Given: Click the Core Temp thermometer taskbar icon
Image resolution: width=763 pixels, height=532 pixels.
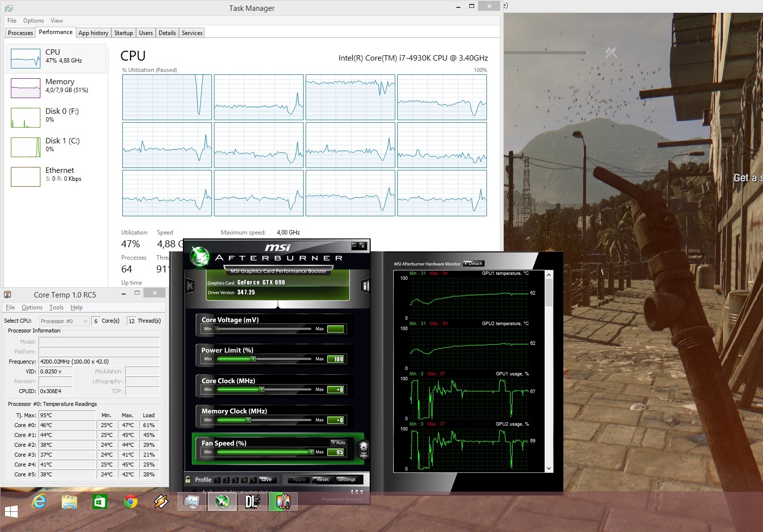Looking at the screenshot, I should (282, 502).
